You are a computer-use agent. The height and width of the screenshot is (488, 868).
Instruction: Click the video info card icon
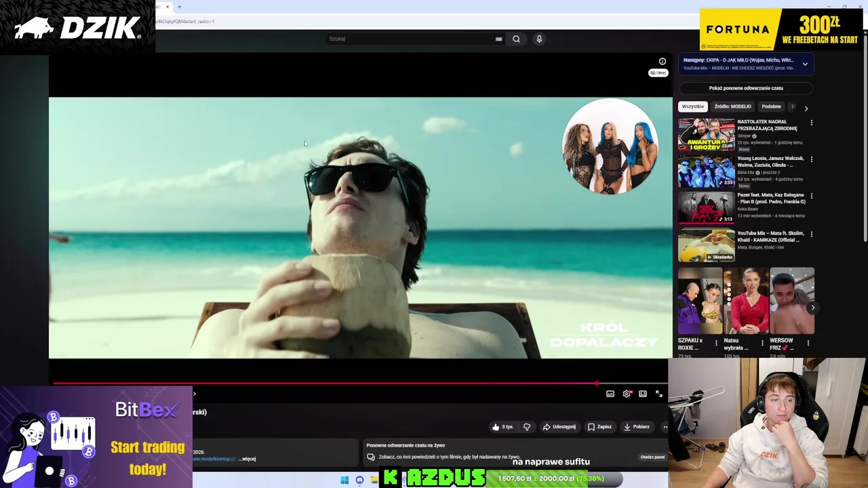[x=663, y=62]
